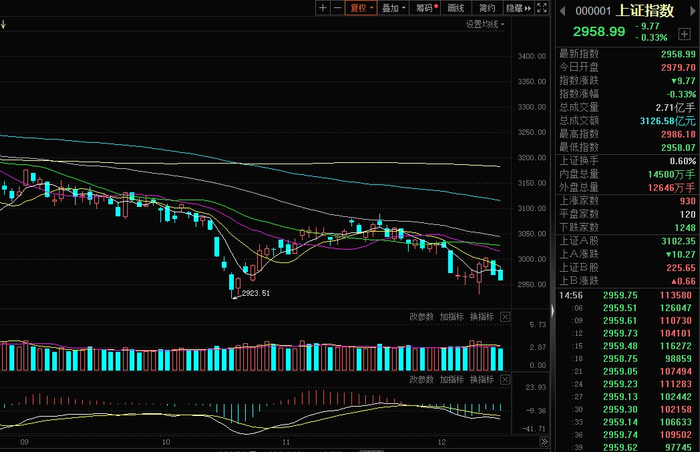Activate the 画线 drawing tool button
The height and width of the screenshot is (452, 700).
[x=456, y=8]
